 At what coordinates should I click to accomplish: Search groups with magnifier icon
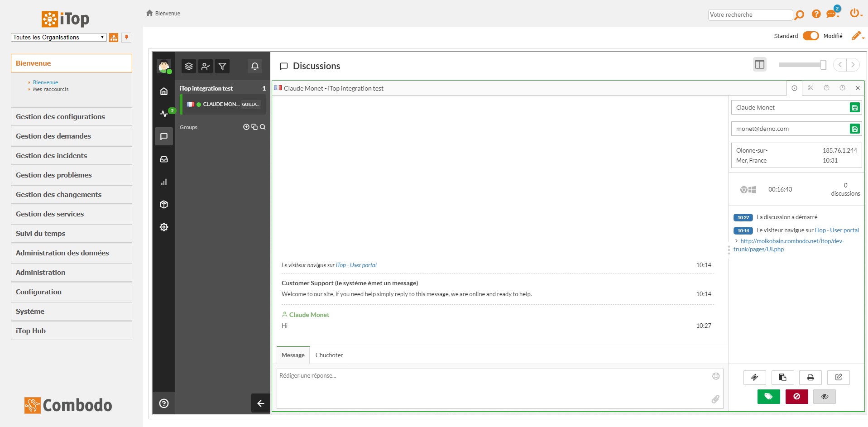point(263,127)
